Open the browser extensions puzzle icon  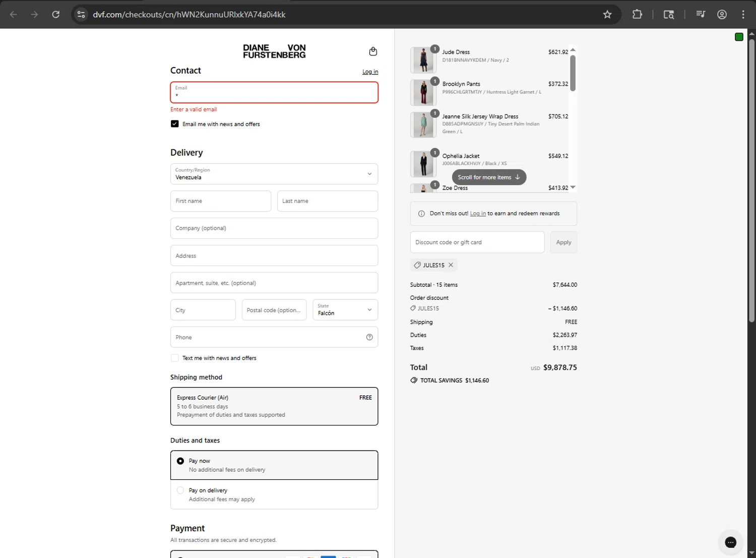637,15
